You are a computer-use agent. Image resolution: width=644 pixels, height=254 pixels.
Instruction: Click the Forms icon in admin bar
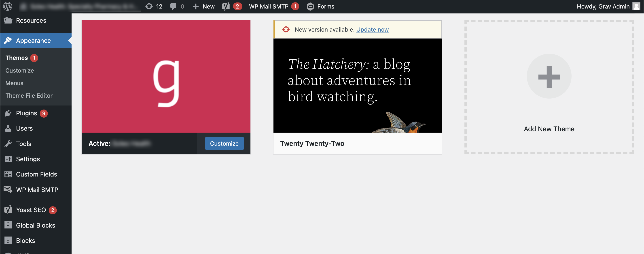[310, 6]
